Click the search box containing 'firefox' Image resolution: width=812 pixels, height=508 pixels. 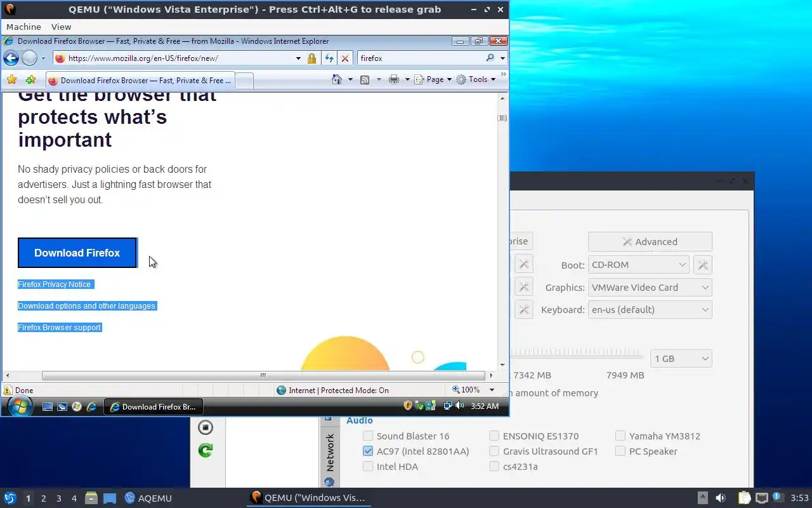[421, 58]
